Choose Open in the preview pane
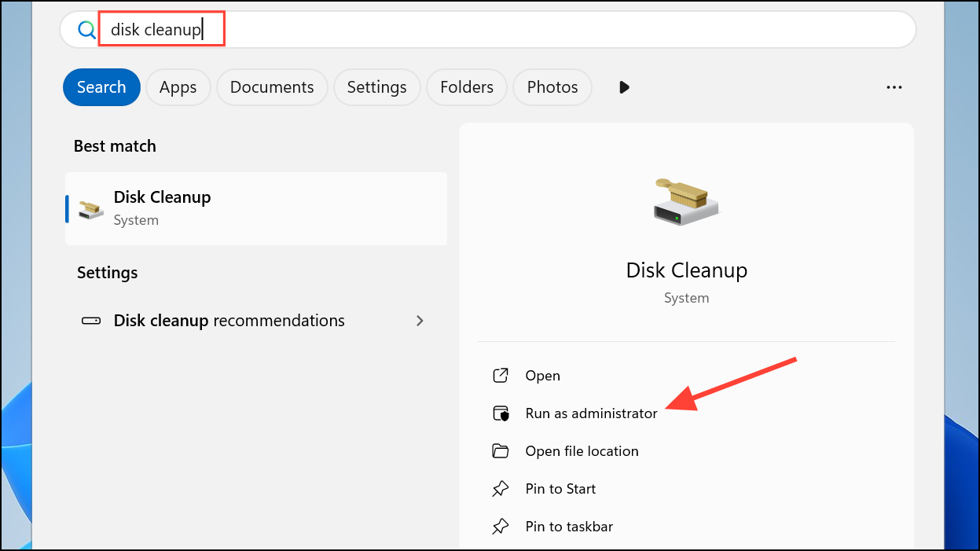 point(542,376)
